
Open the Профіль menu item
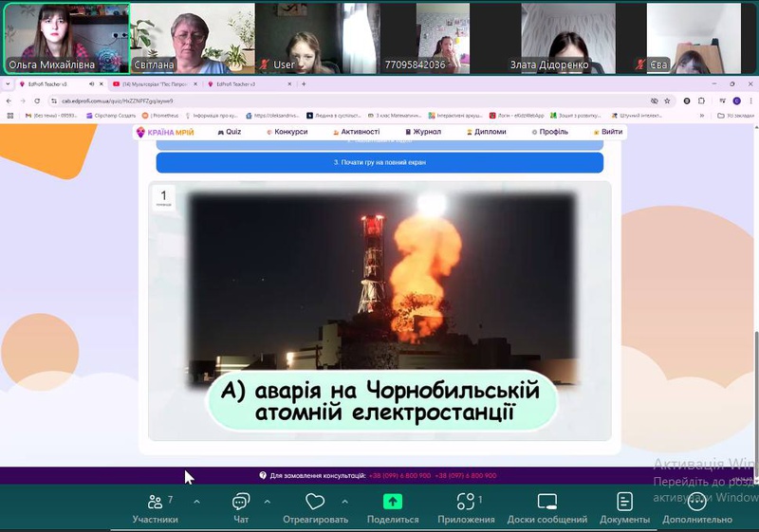click(x=550, y=132)
